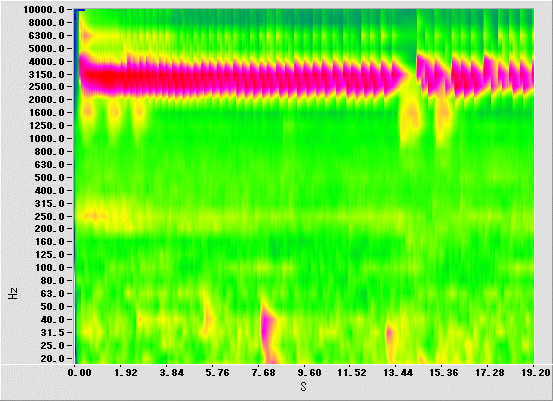
Task: Click the 250.0 Hz frequency label
Action: coord(49,217)
